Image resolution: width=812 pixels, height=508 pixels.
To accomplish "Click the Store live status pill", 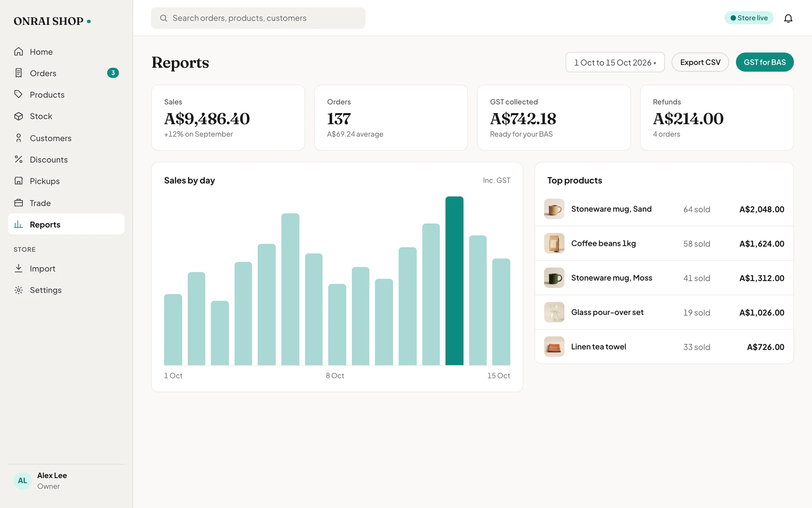I will pos(749,18).
